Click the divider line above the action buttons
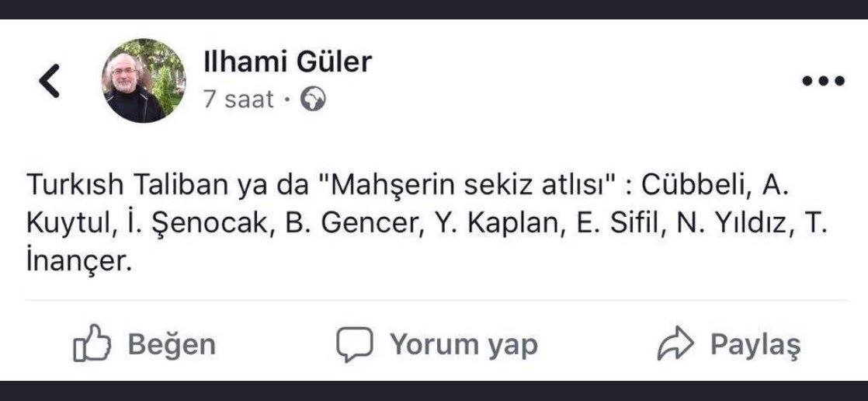Image resolution: width=868 pixels, height=401 pixels. (434, 300)
